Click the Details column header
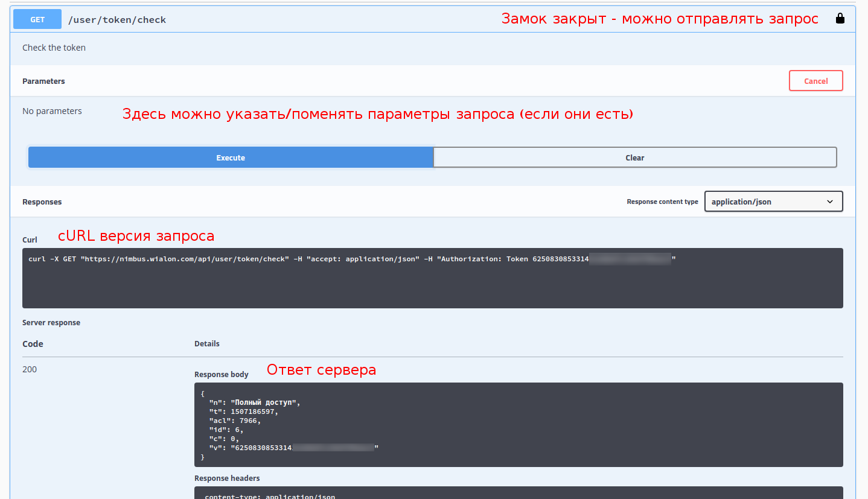 tap(207, 344)
